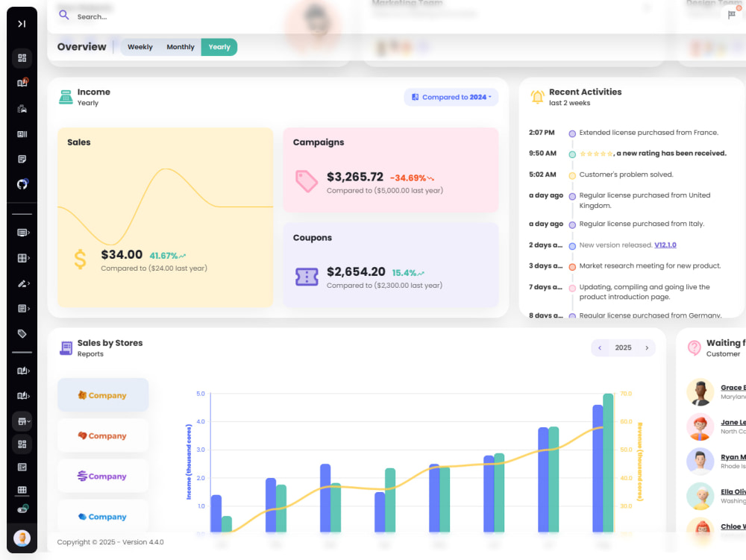
Task: Click the yellow dollar sign Sales icon
Action: tap(80, 259)
